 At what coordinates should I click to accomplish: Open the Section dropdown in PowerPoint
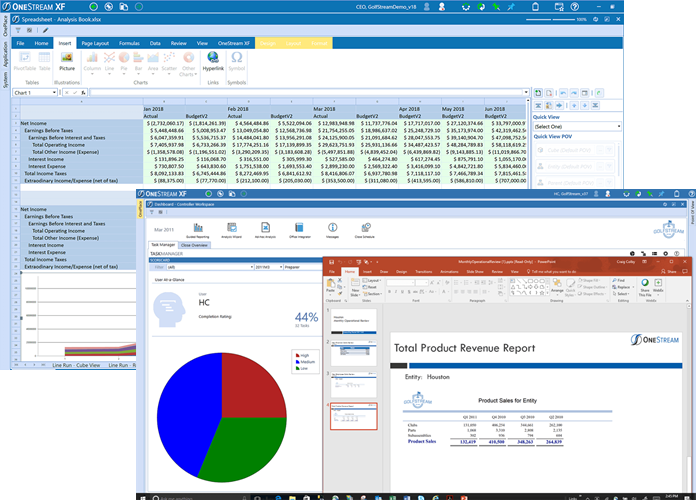tap(372, 294)
